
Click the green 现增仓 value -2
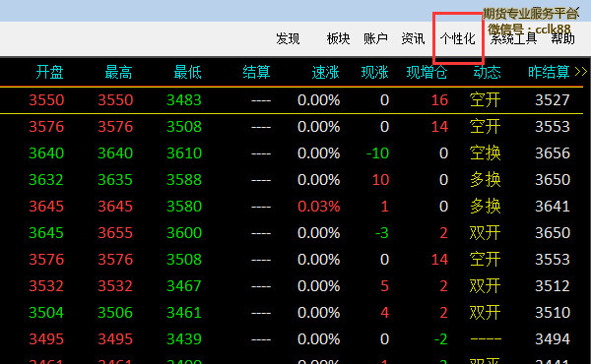point(441,339)
